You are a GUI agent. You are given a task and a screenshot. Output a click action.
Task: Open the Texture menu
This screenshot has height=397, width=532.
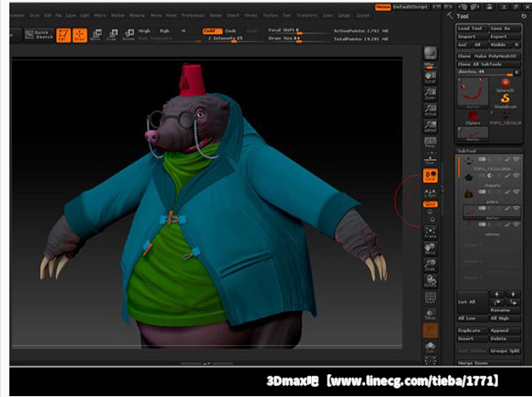(270, 15)
